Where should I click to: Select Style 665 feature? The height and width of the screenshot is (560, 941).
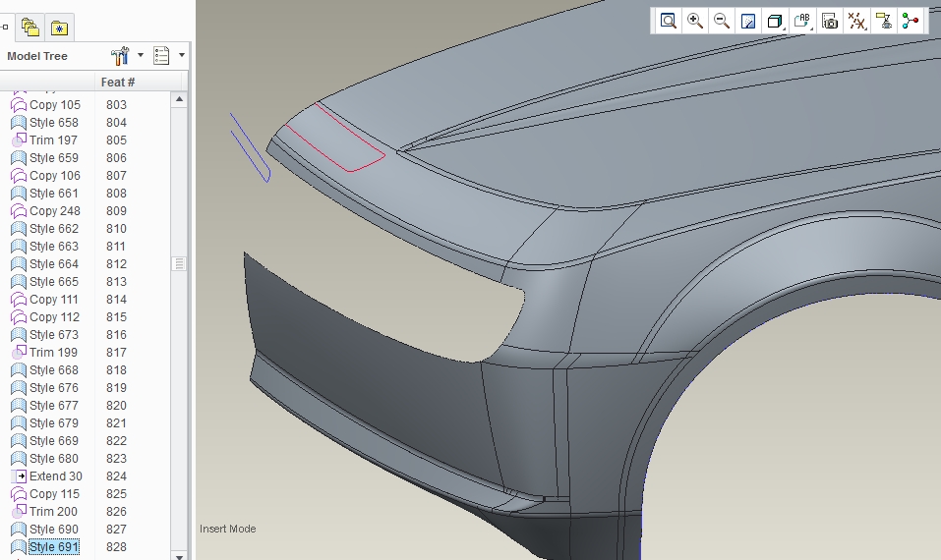tap(54, 282)
